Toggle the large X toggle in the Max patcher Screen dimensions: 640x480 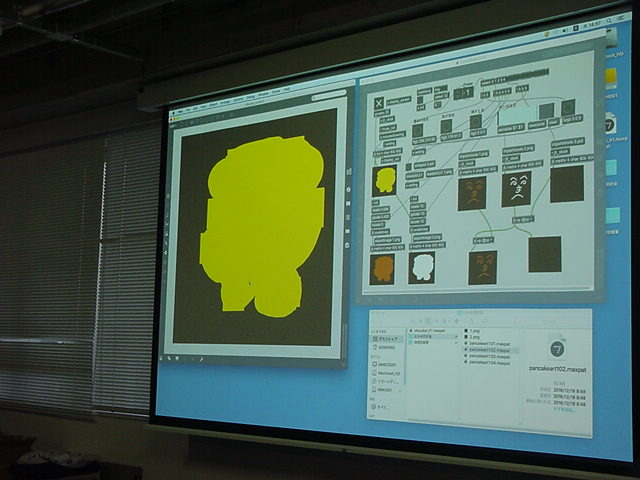pyautogui.click(x=379, y=104)
